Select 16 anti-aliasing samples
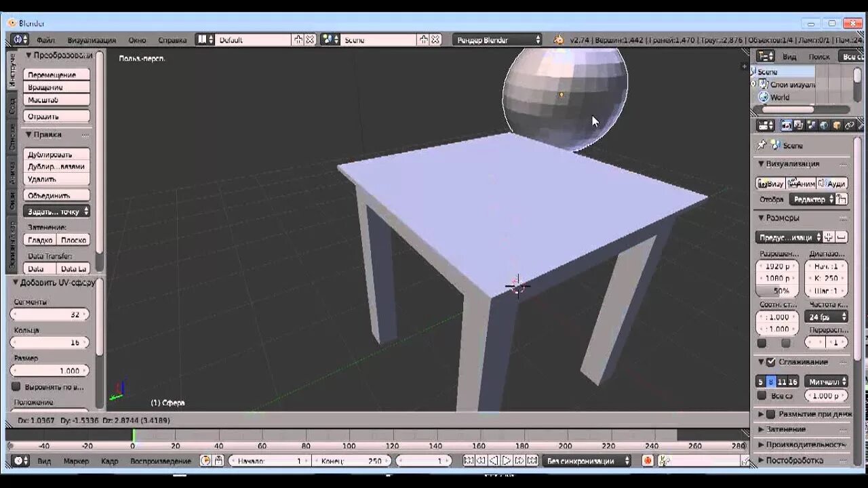Image resolution: width=868 pixels, height=488 pixels. click(793, 382)
